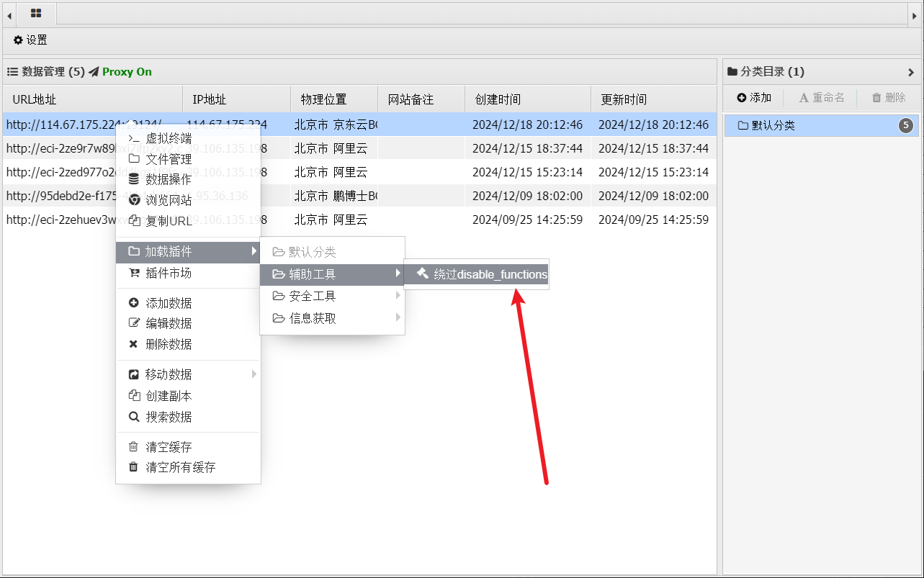Click the 搜索数据 magnifier icon
This screenshot has height=578, width=924.
tap(133, 417)
